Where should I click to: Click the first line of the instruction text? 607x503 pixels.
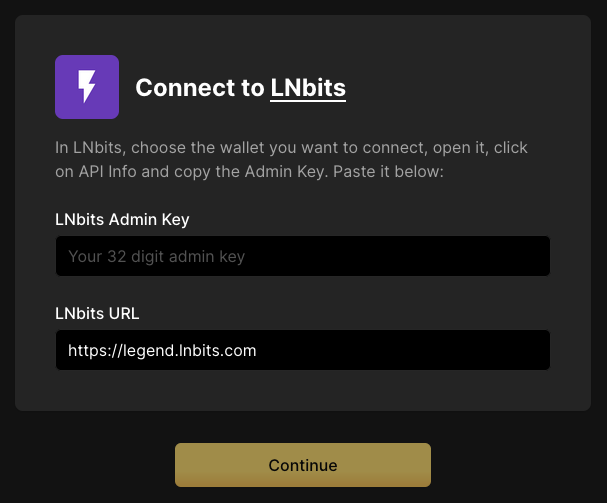pyautogui.click(x=291, y=148)
